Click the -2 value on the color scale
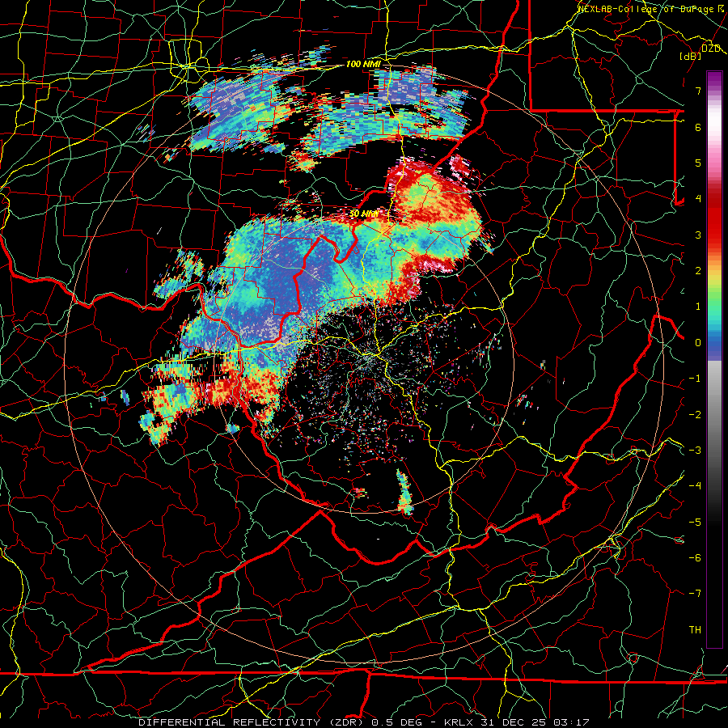Image resolution: width=728 pixels, height=728 pixels. click(695, 415)
